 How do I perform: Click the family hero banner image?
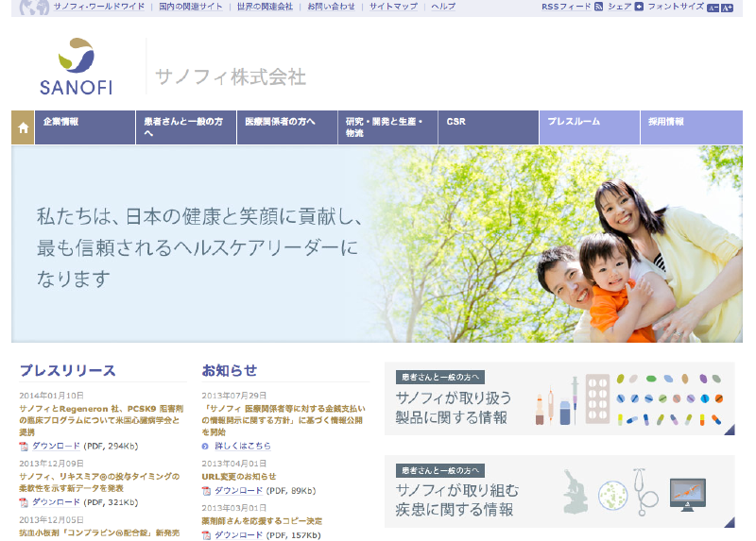(377, 245)
